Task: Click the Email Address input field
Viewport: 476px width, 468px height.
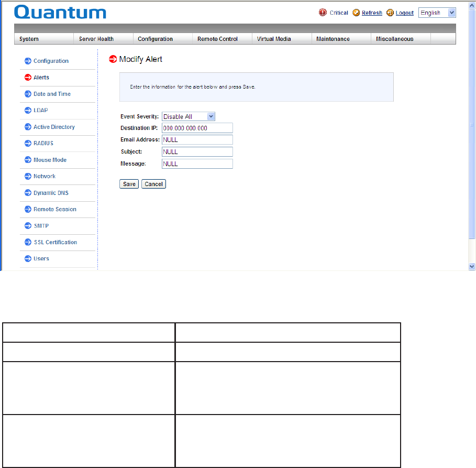Action: click(197, 140)
